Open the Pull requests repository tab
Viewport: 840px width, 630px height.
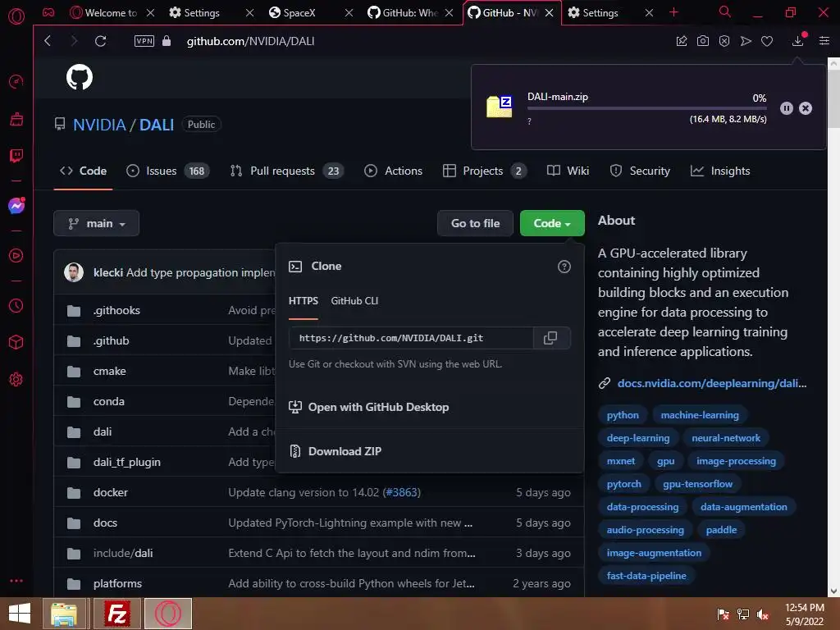click(x=286, y=171)
